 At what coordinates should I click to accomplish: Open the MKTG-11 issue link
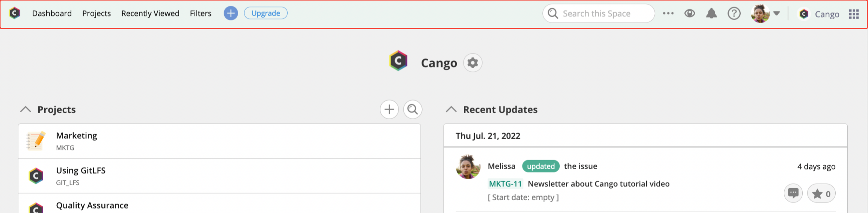[x=505, y=184]
